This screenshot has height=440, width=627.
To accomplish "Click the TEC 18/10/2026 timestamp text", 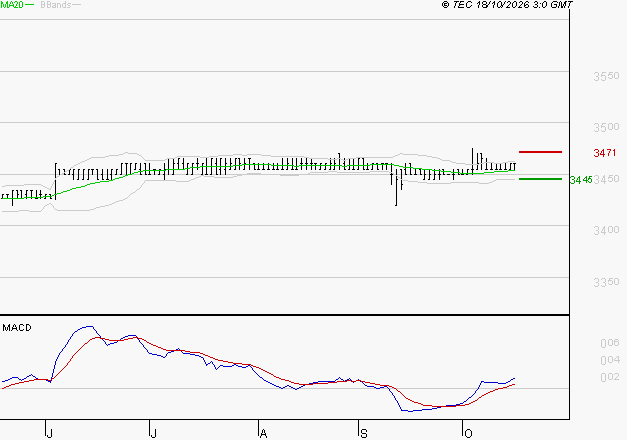I will point(507,5).
